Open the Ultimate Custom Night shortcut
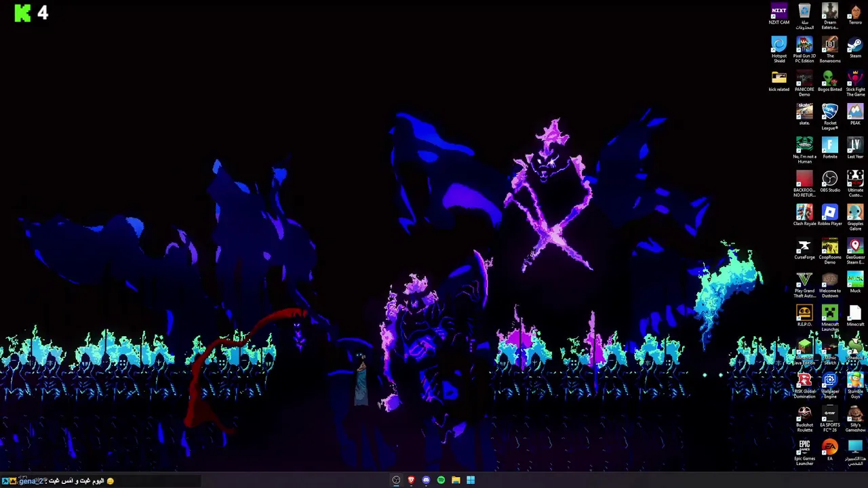 855,184
